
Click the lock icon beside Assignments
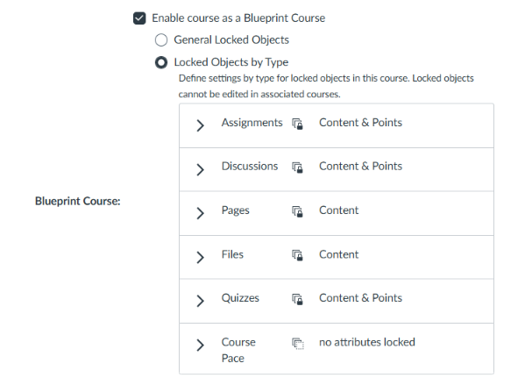pyautogui.click(x=297, y=125)
